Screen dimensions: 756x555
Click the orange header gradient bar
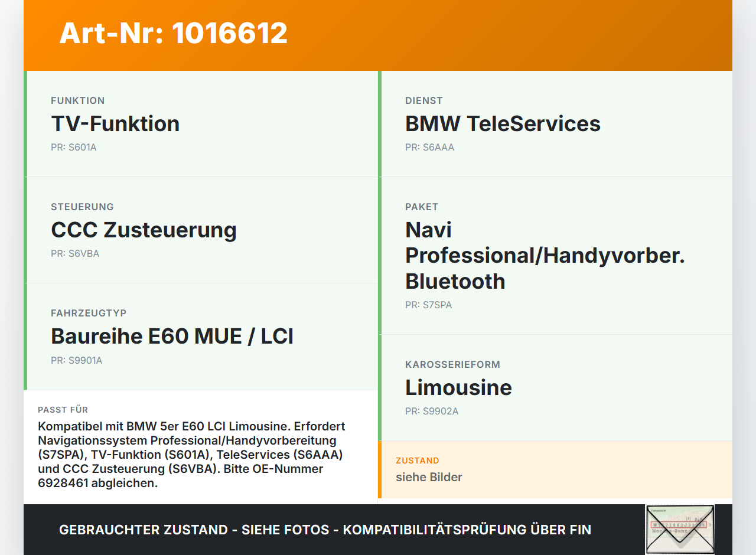[378, 35]
